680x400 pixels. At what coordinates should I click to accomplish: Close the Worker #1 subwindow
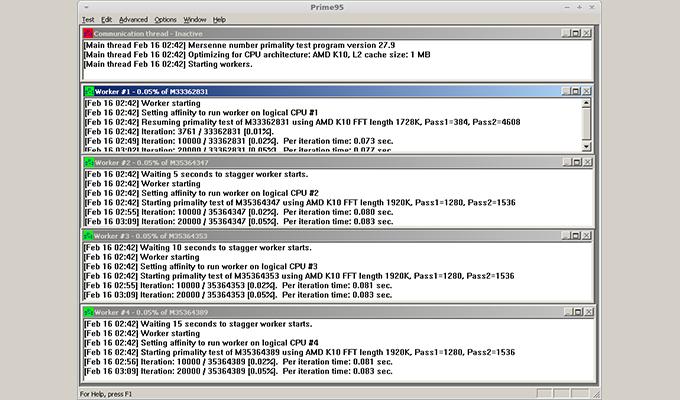(586, 91)
